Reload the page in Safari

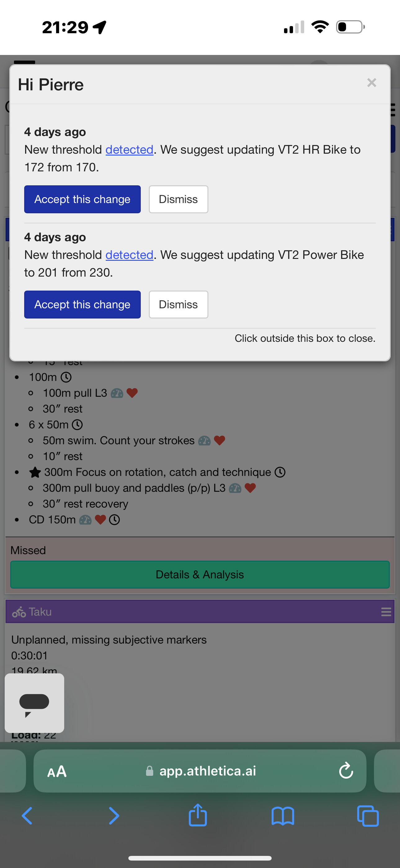345,771
